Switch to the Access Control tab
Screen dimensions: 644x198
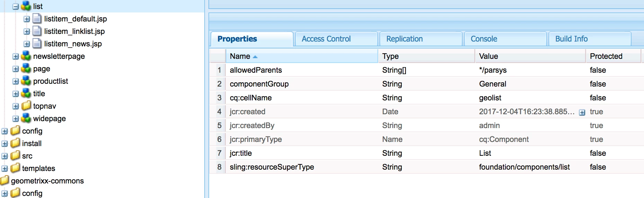coord(326,39)
